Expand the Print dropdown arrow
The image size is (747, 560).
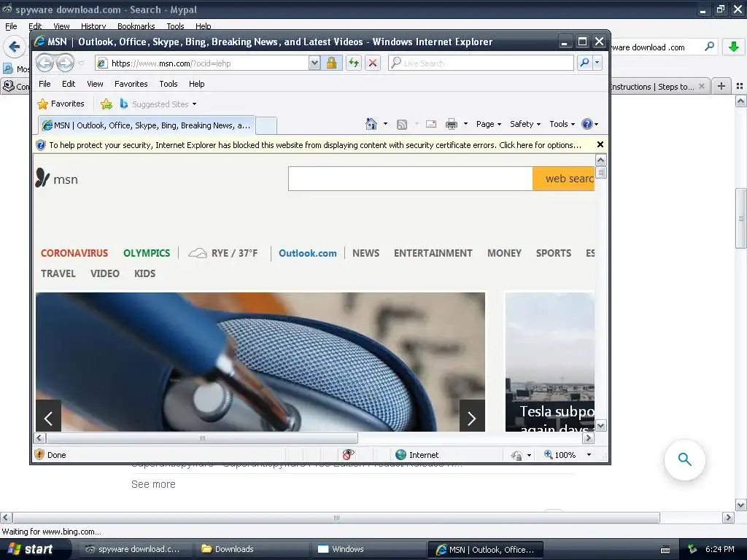pos(465,124)
